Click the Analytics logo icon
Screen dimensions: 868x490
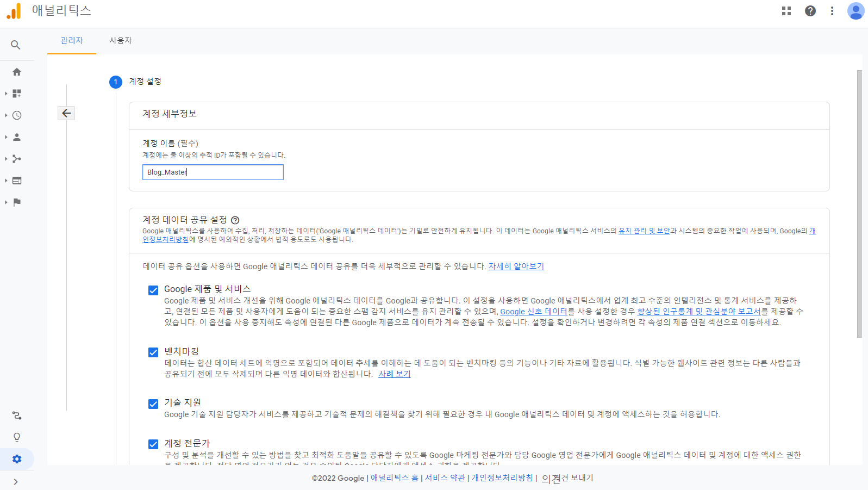(14, 11)
